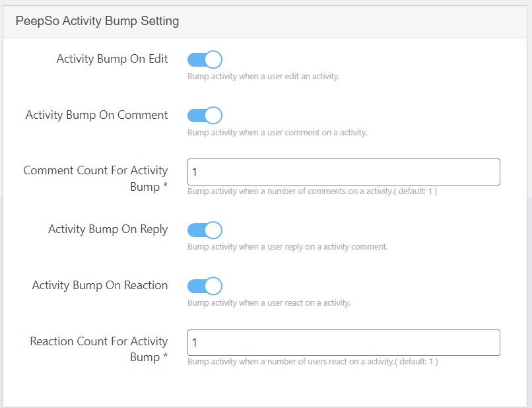
Task: Turn off Activity Bump On Comment
Action: pos(205,115)
